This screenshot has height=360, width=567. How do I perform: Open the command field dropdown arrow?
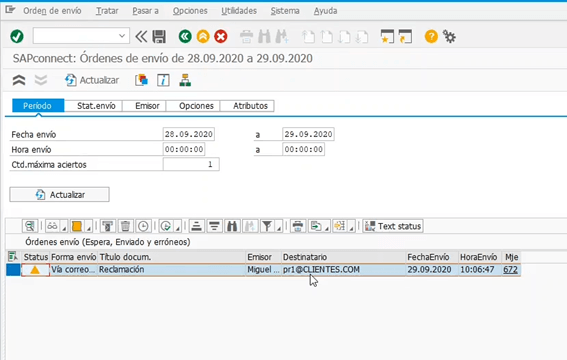(122, 36)
